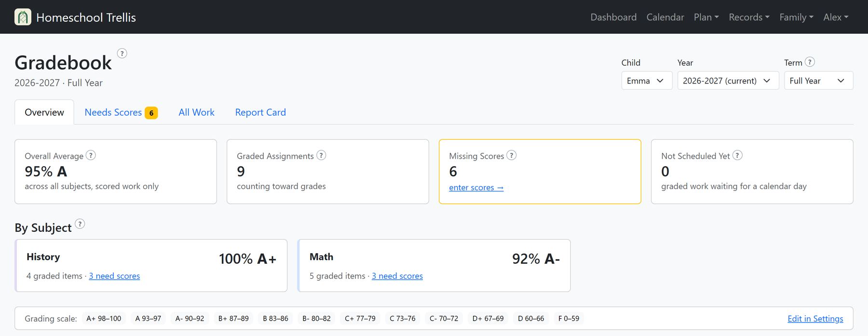Switch to the Needs Scores tab

point(121,112)
